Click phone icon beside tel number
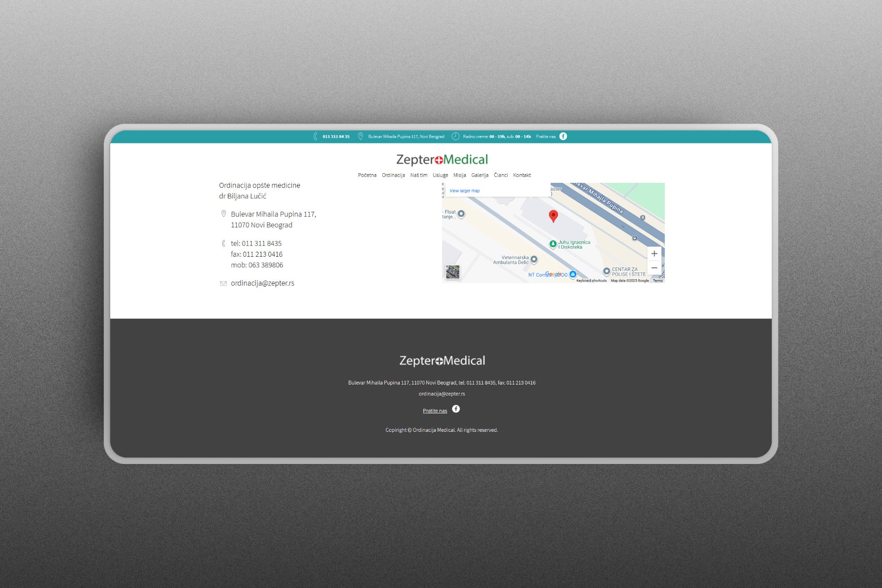This screenshot has height=588, width=882. (x=224, y=243)
